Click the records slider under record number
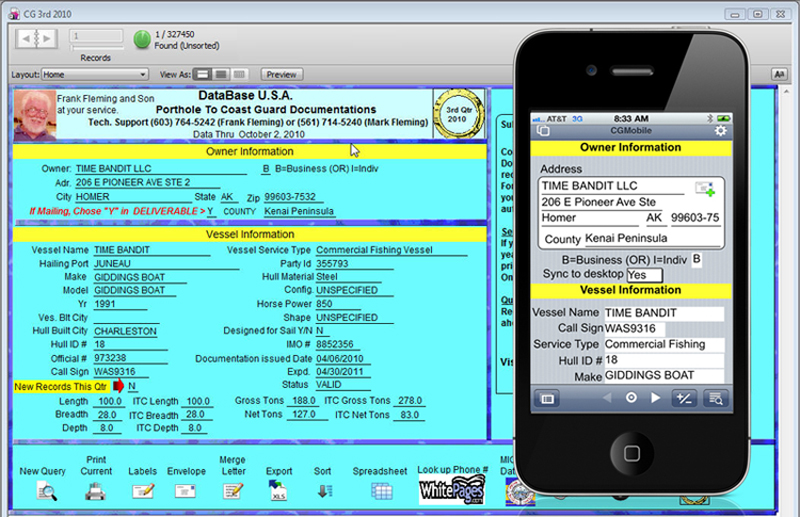Viewport: 800px width, 517px height. pos(97,47)
